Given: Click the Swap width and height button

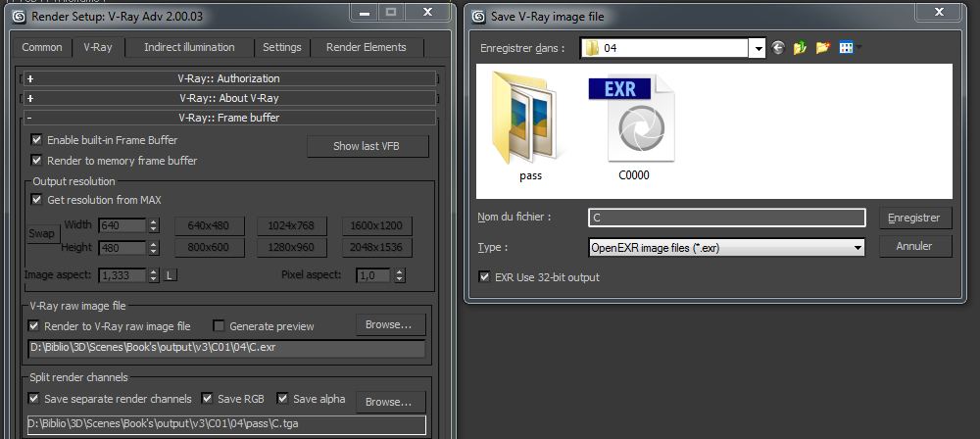Looking at the screenshot, I should (x=42, y=234).
